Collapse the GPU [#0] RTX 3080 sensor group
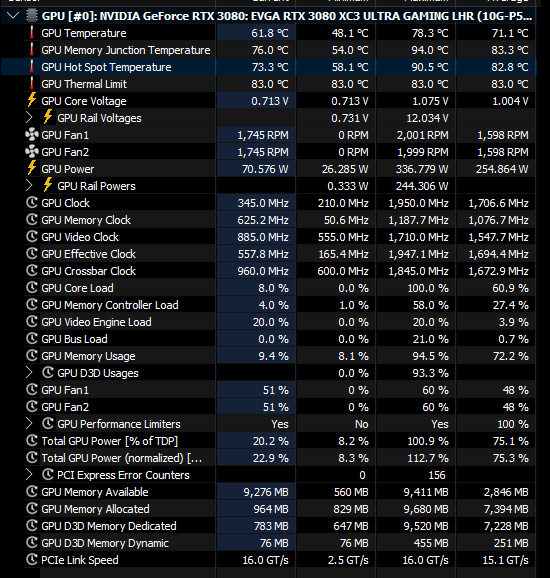550x578 pixels. point(13,16)
